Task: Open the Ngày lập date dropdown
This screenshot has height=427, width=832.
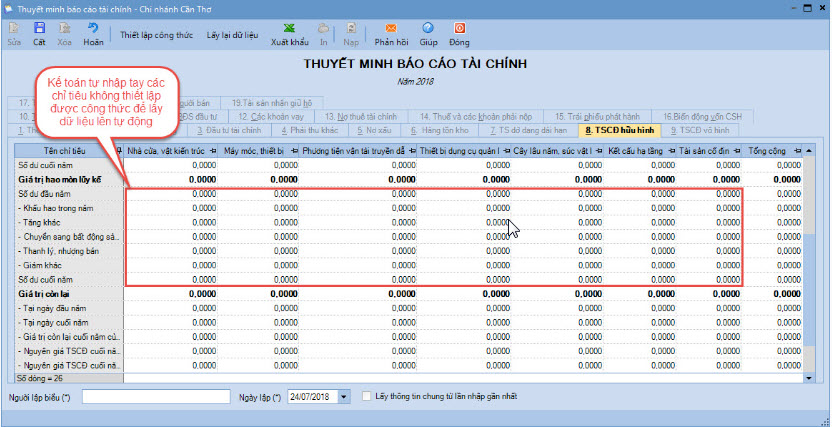Action: [344, 396]
